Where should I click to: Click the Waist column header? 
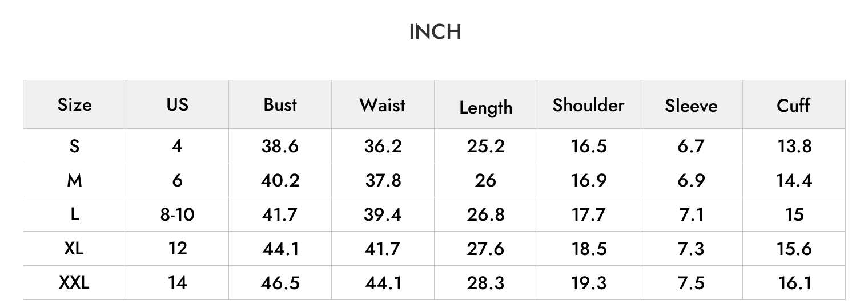[383, 105]
